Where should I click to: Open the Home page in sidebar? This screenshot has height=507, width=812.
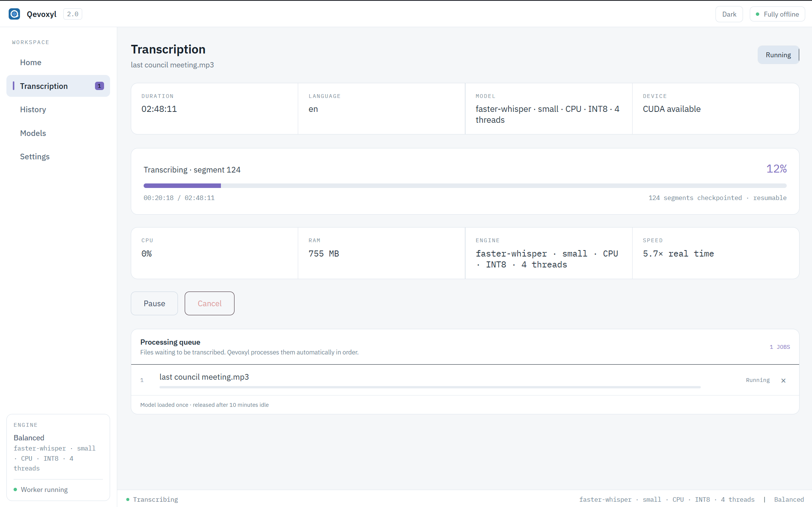coord(58,63)
